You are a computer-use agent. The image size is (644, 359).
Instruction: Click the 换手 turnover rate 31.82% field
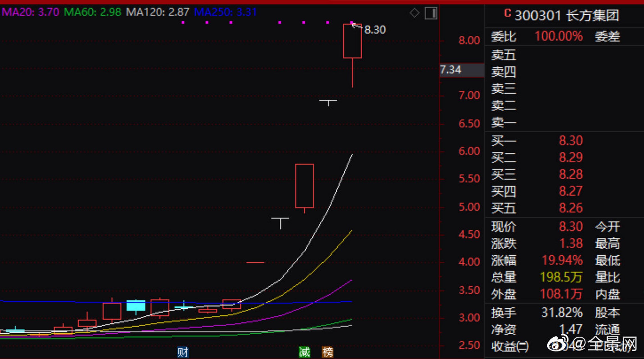click(562, 313)
